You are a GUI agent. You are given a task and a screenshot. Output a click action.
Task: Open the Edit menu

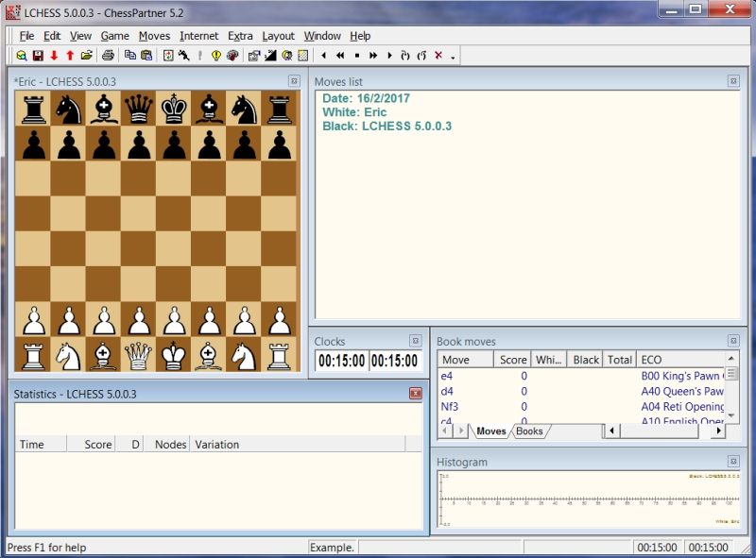click(52, 36)
